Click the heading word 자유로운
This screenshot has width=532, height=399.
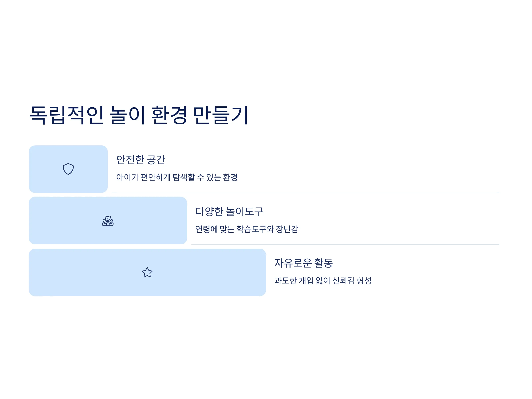tap(293, 263)
